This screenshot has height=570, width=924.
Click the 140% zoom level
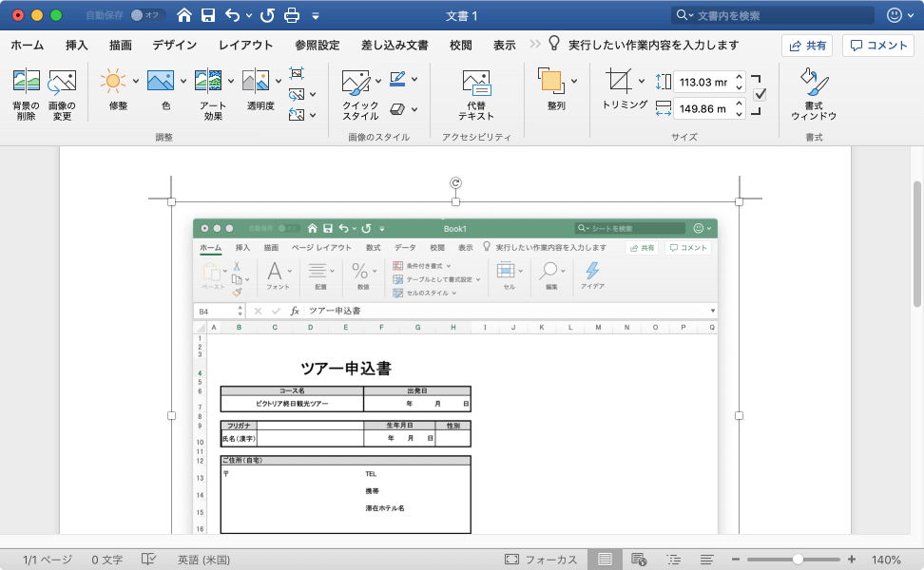[886, 560]
